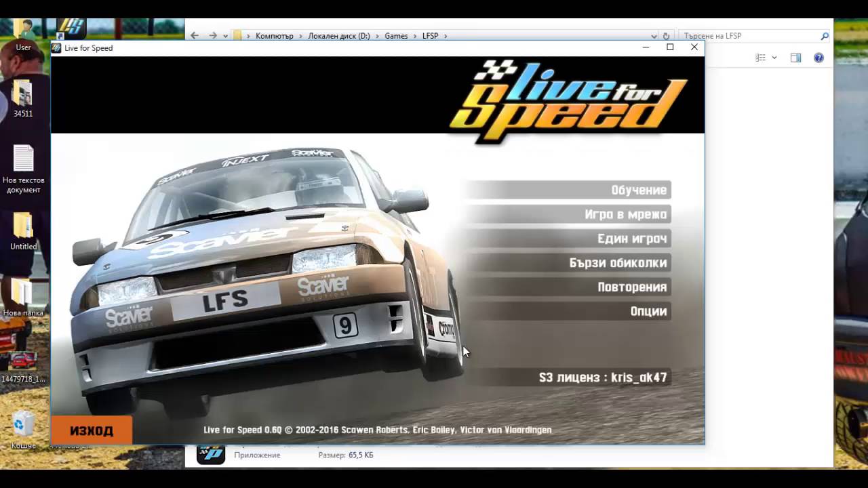
Task: Open view options dropdown arrow
Action: (774, 58)
